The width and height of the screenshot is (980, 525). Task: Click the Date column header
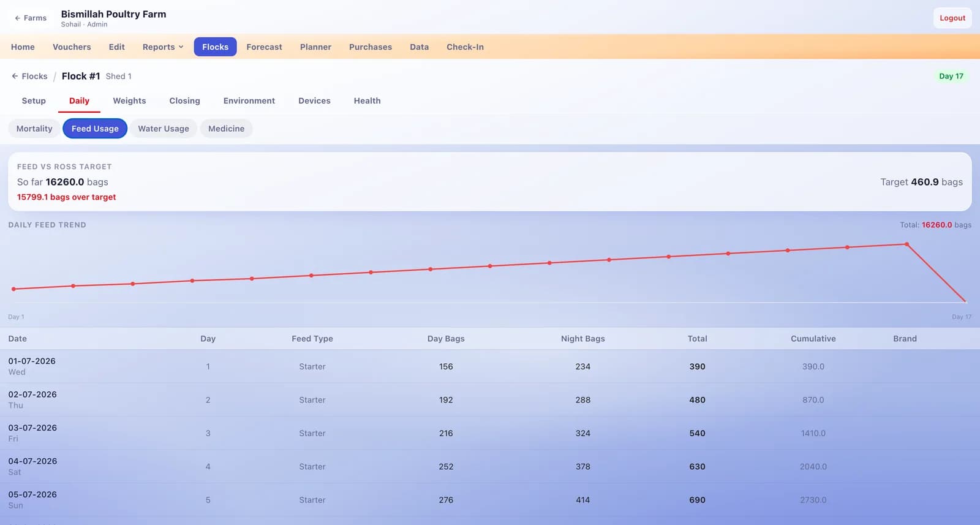17,339
